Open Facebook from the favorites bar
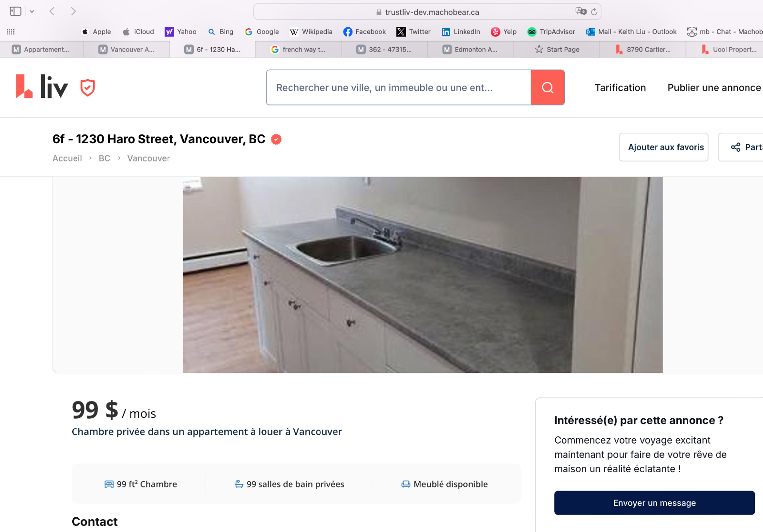 (x=364, y=32)
